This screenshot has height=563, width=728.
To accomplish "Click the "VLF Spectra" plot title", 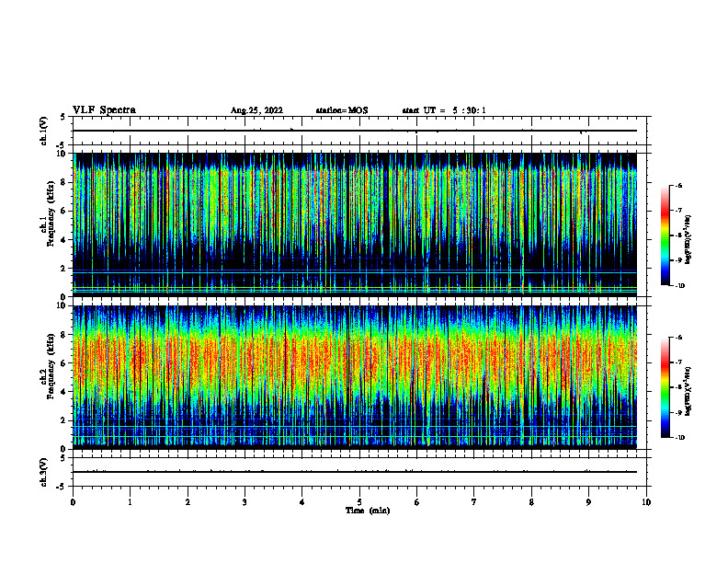I will [x=104, y=110].
